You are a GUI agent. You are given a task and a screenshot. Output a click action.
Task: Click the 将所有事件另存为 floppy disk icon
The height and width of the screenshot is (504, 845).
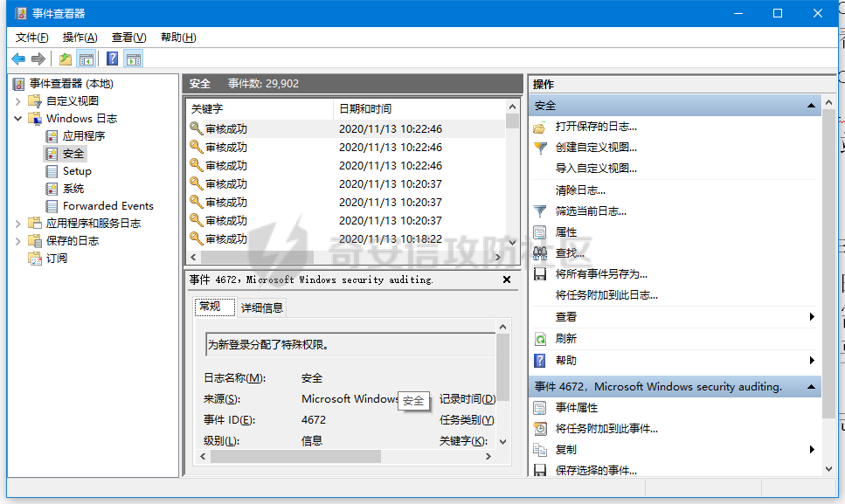click(540, 274)
